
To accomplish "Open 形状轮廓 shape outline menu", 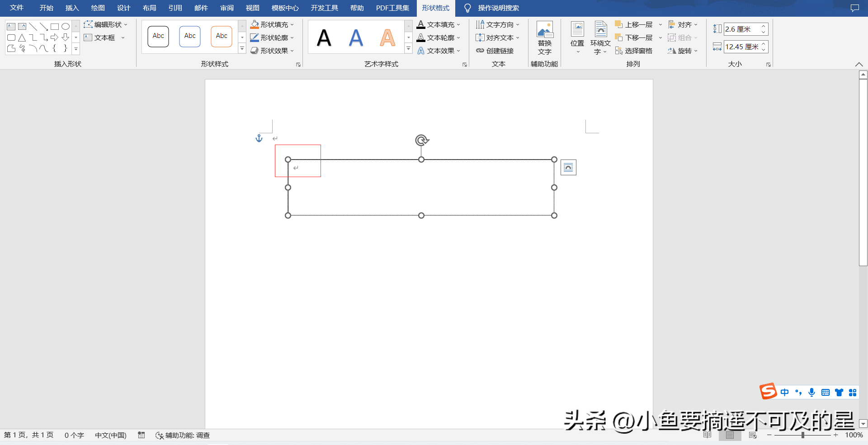I will tap(272, 37).
